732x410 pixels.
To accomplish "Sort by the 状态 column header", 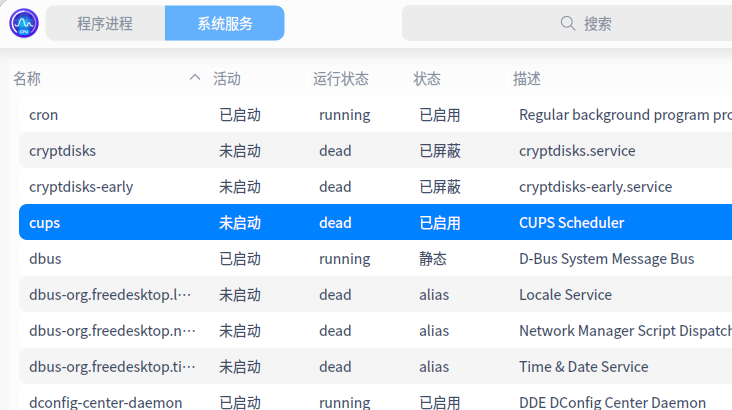I will point(427,78).
